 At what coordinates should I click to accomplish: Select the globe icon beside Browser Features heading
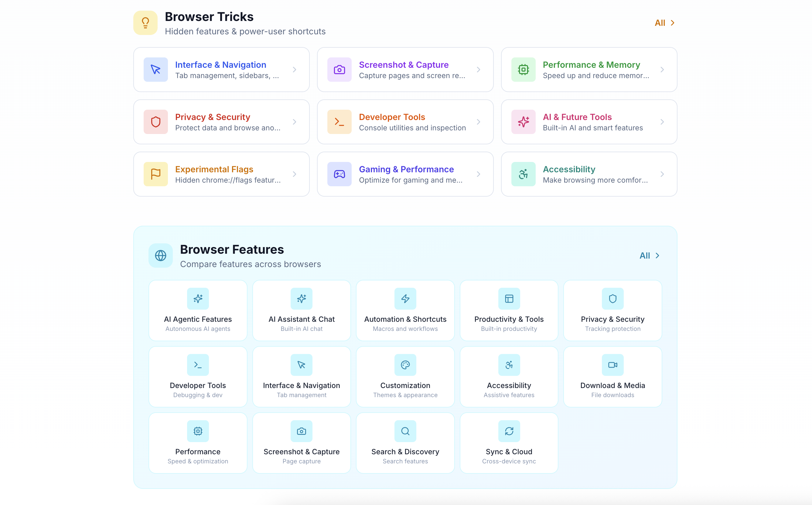pyautogui.click(x=161, y=256)
